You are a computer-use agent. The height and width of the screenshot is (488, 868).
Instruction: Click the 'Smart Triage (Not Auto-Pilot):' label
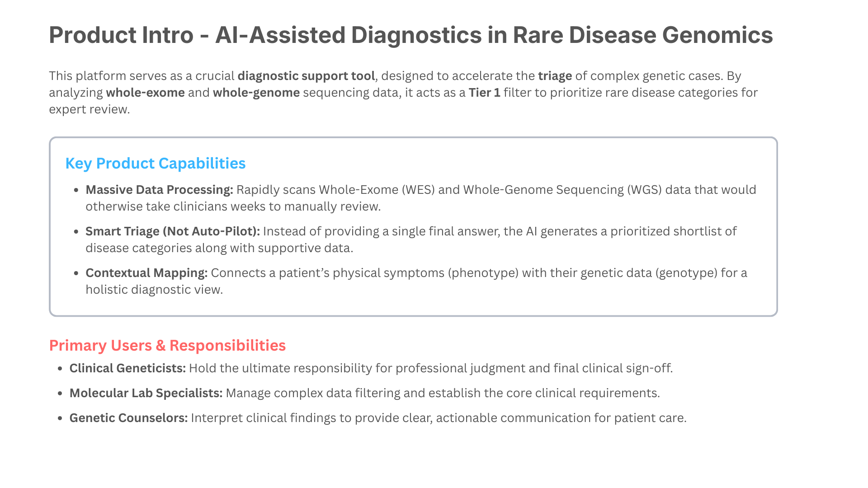(173, 231)
